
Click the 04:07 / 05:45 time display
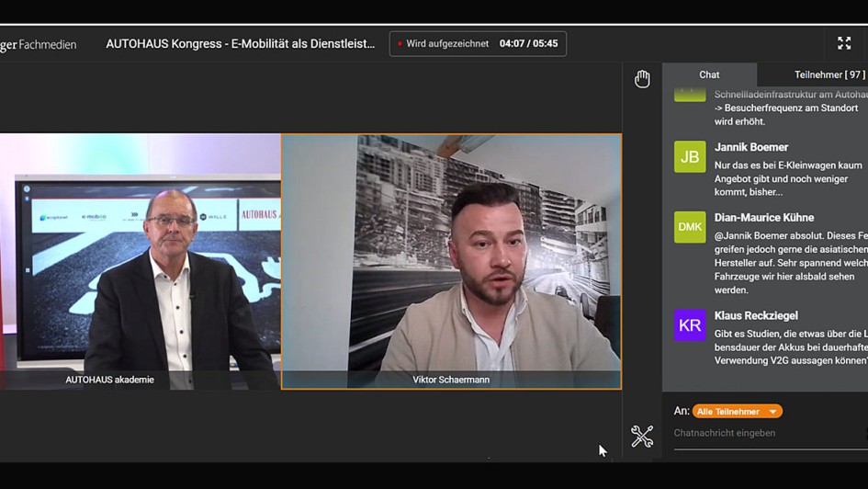(528, 44)
